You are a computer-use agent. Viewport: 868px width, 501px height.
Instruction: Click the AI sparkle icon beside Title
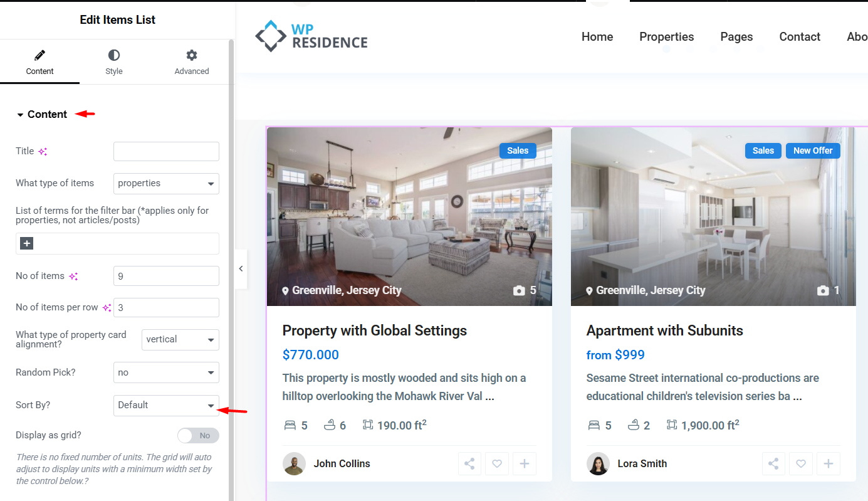pyautogui.click(x=43, y=152)
